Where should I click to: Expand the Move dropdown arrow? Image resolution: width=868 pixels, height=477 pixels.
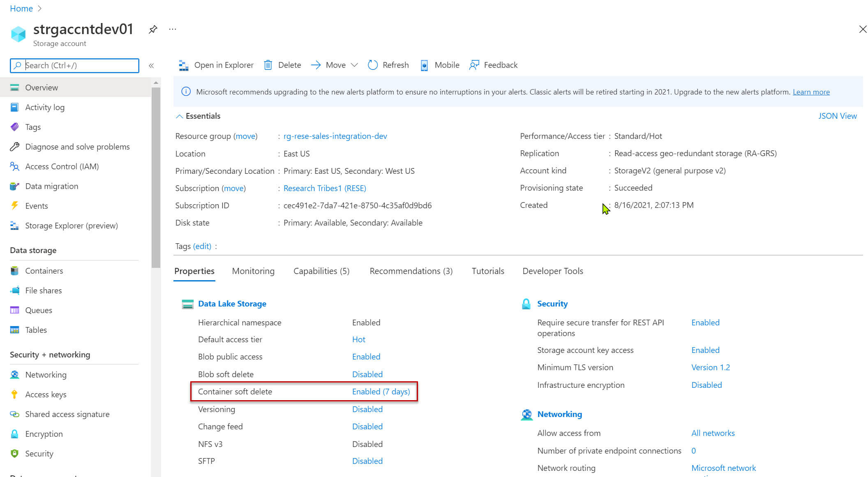click(354, 65)
